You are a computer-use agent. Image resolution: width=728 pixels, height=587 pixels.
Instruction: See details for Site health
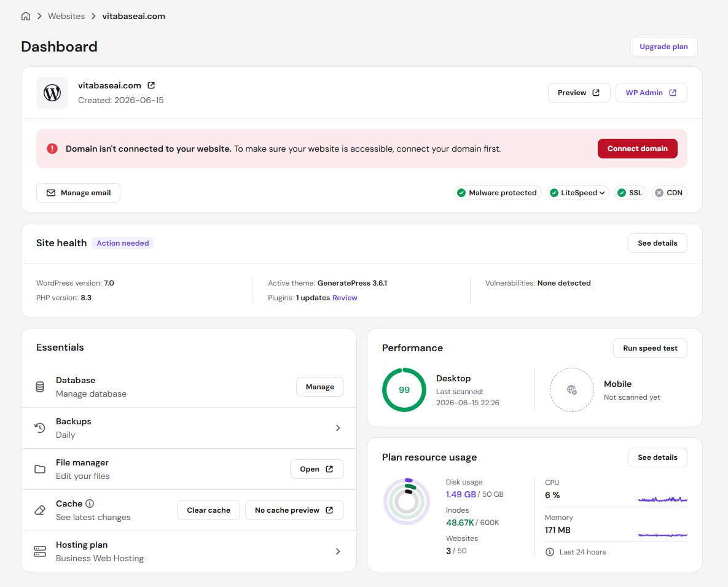[657, 243]
